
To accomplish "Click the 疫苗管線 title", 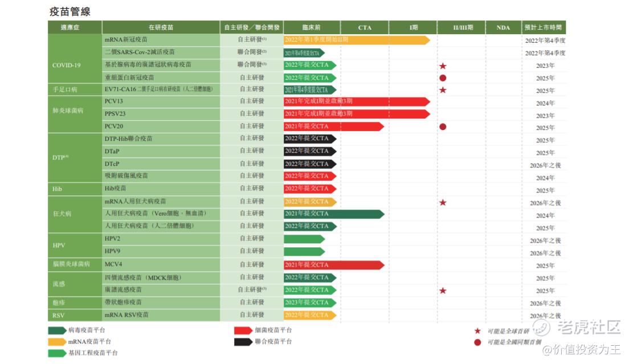I will point(70,12).
